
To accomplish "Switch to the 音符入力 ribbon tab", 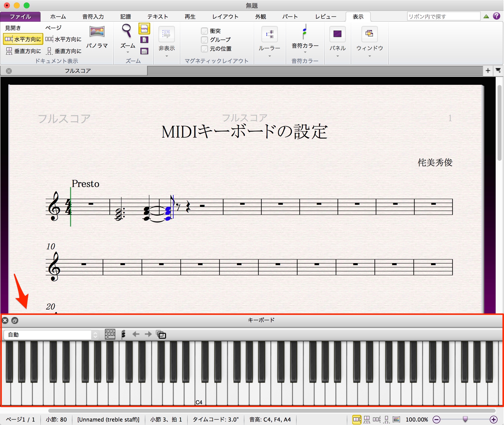I will (93, 17).
